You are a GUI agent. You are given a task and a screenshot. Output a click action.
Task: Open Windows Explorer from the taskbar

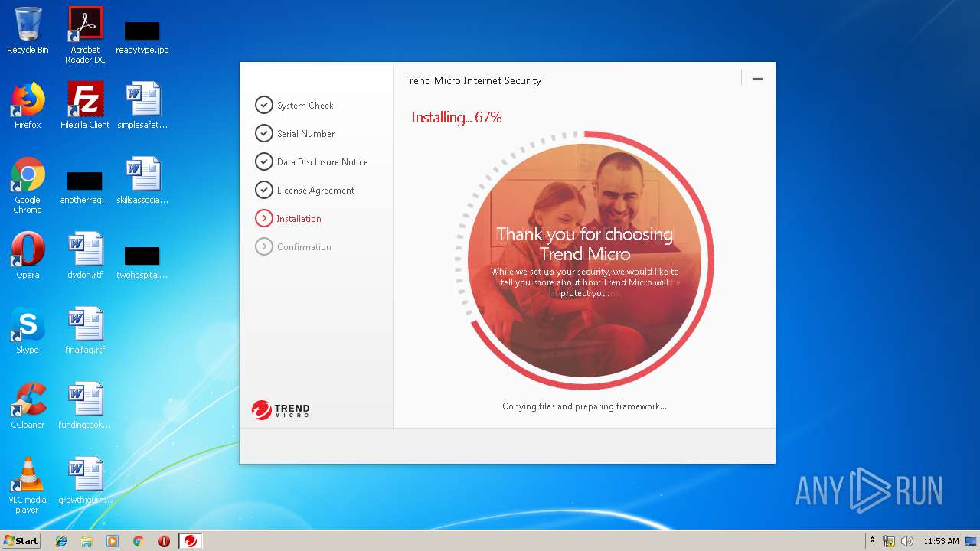(x=87, y=541)
